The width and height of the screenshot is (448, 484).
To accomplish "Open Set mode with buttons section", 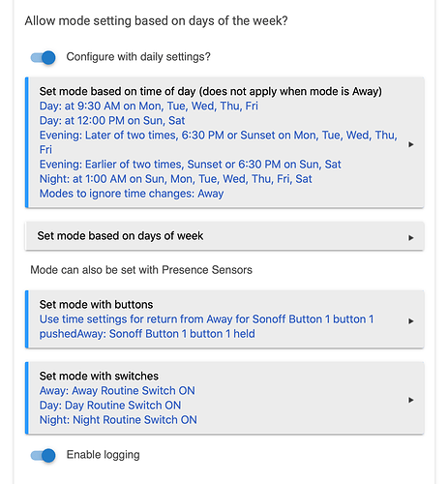I will 224,319.
